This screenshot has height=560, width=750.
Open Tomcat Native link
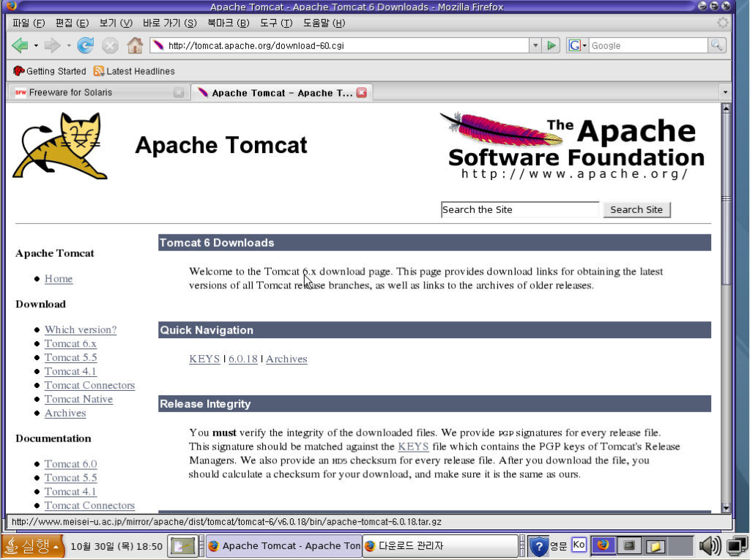click(x=78, y=399)
